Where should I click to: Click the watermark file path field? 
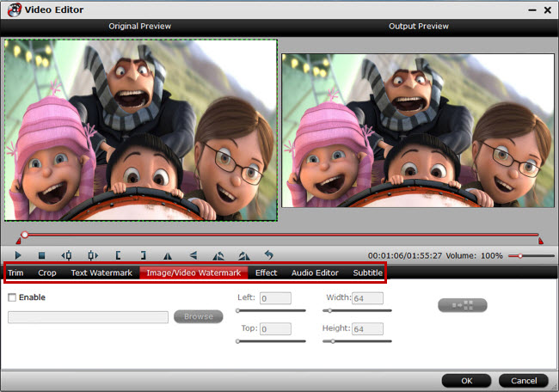tap(88, 317)
